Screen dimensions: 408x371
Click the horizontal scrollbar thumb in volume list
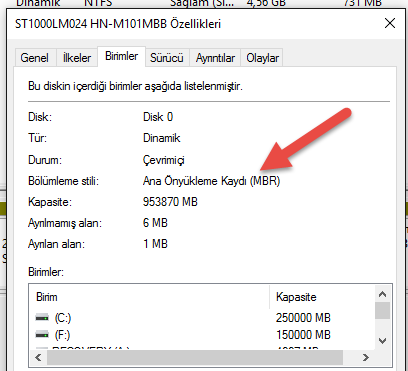click(195, 357)
